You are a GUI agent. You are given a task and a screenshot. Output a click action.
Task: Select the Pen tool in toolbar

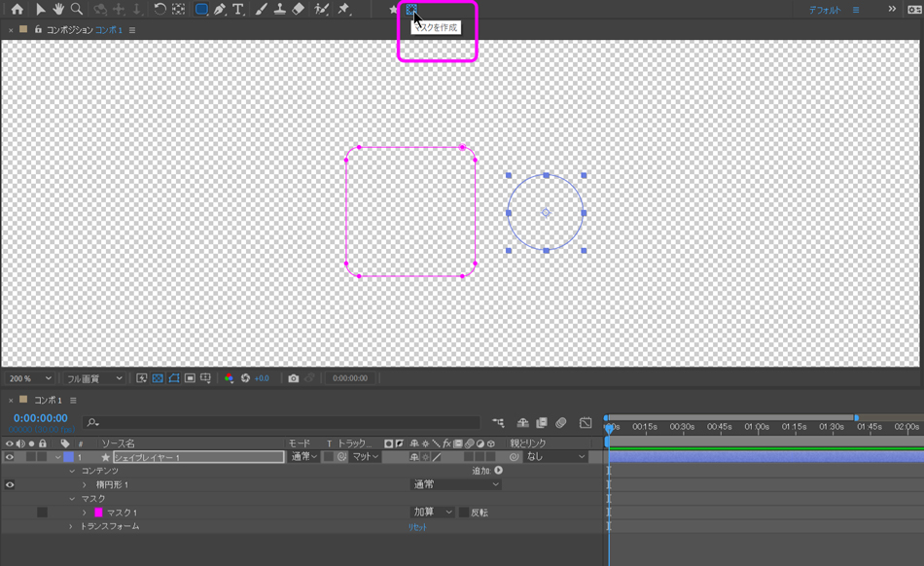point(220,10)
